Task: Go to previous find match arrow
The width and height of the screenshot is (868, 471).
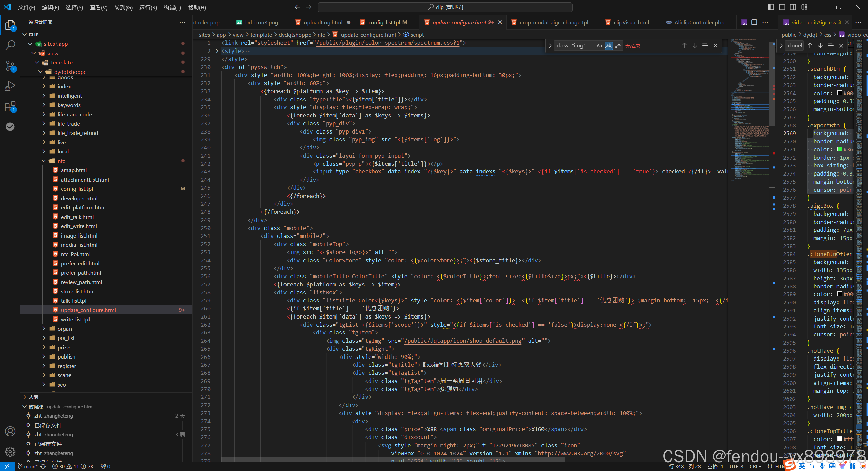Action: (x=684, y=46)
